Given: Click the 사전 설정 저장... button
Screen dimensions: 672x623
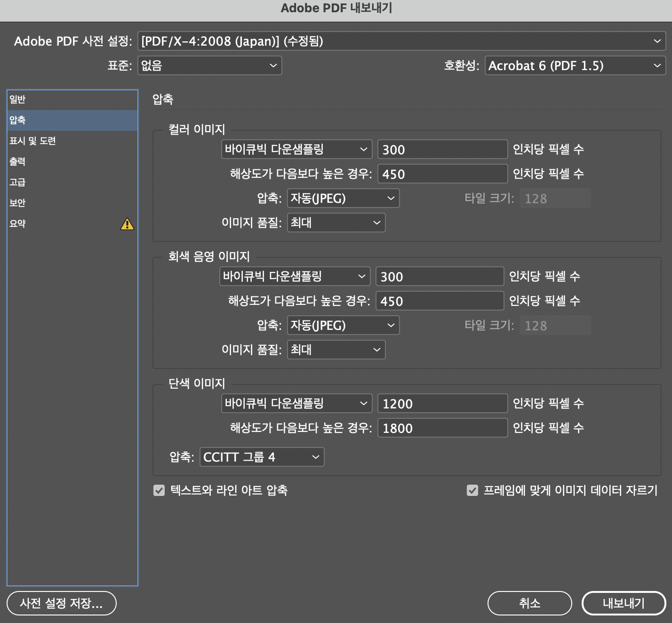Looking at the screenshot, I should point(62,603).
